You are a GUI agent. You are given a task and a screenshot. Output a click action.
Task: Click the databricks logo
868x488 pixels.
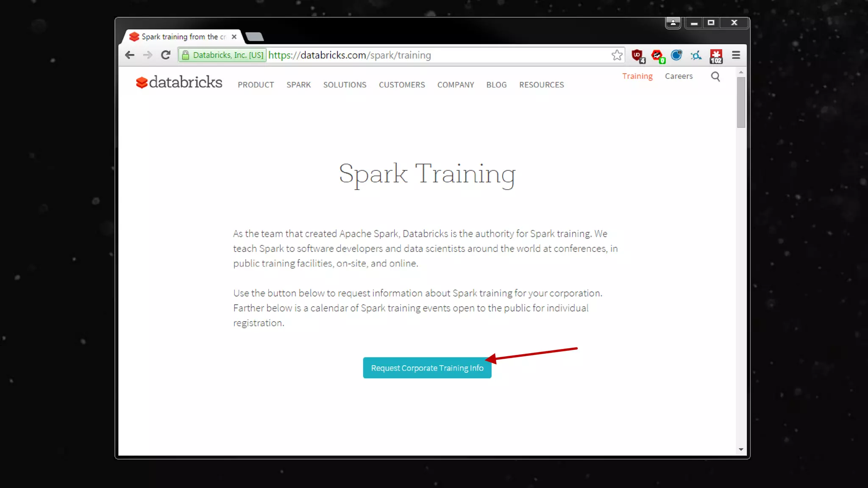coord(179,82)
